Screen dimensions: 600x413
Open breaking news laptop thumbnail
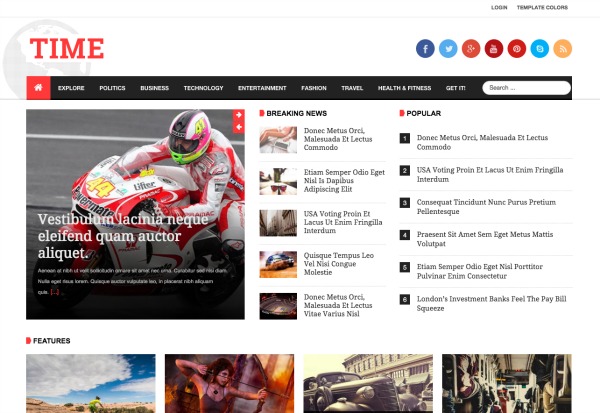[x=278, y=140]
